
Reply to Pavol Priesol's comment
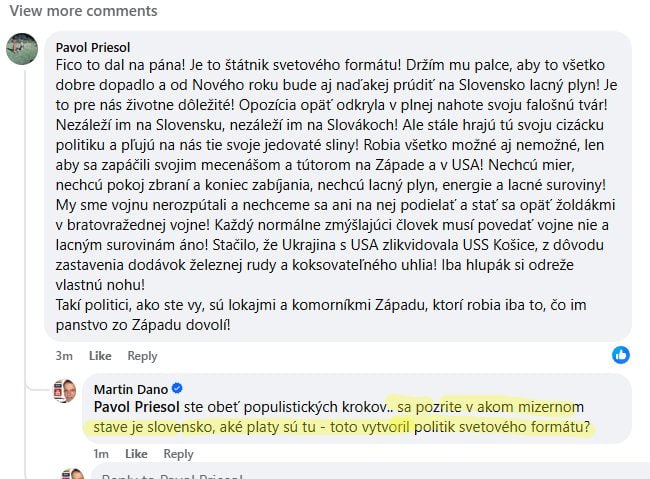[x=142, y=356]
